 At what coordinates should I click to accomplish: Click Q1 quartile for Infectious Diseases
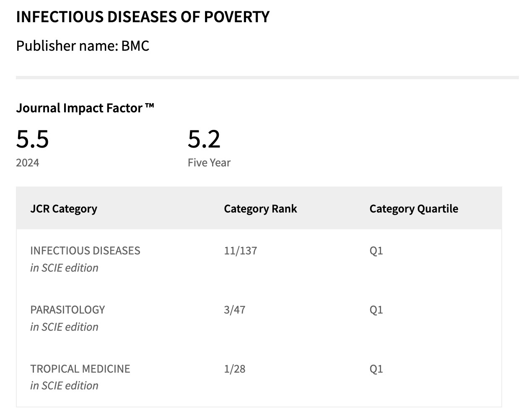(376, 251)
